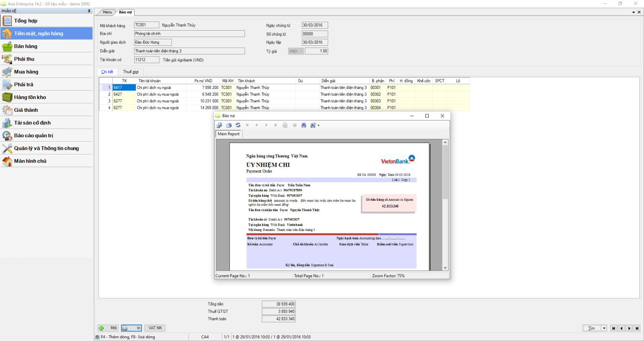Click the Diễn giải input field
This screenshot has height=341, width=644.
pyautogui.click(x=189, y=51)
